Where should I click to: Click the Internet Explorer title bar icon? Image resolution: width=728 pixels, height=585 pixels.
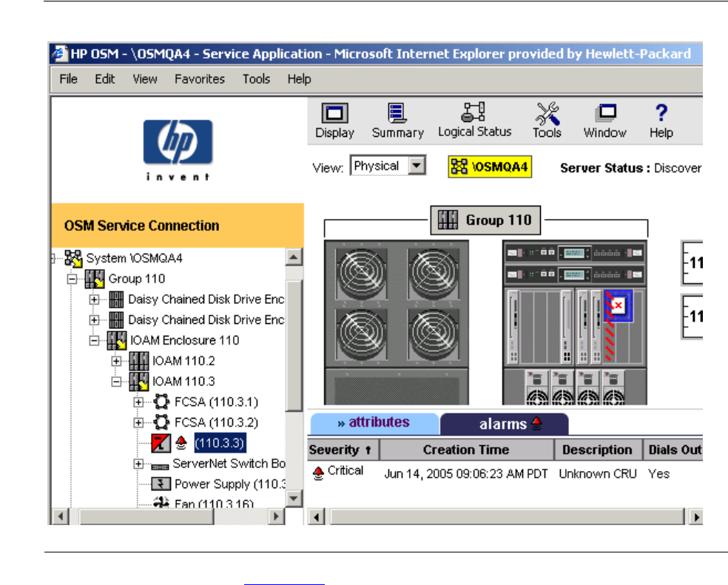coord(59,53)
